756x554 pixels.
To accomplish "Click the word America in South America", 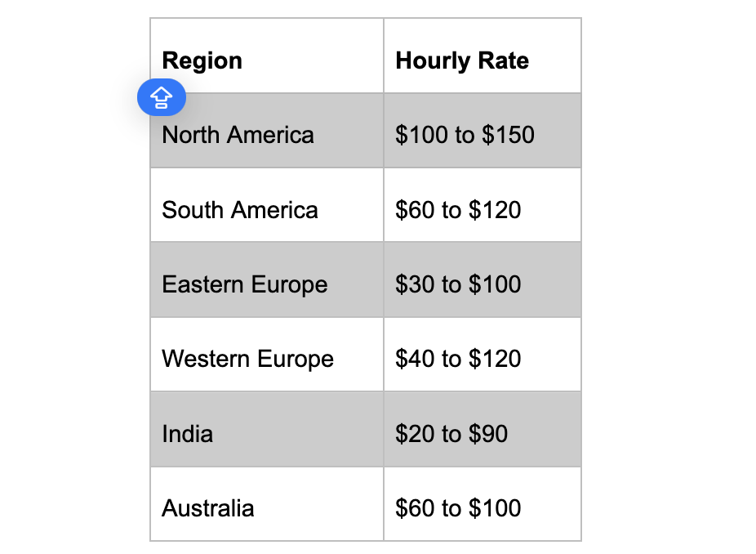I will coord(274,210).
